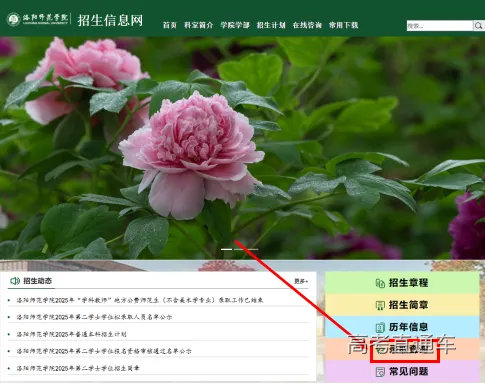Screen dimensions: 485x384
Task: Click the 招生章程 document icon
Action: [380, 283]
